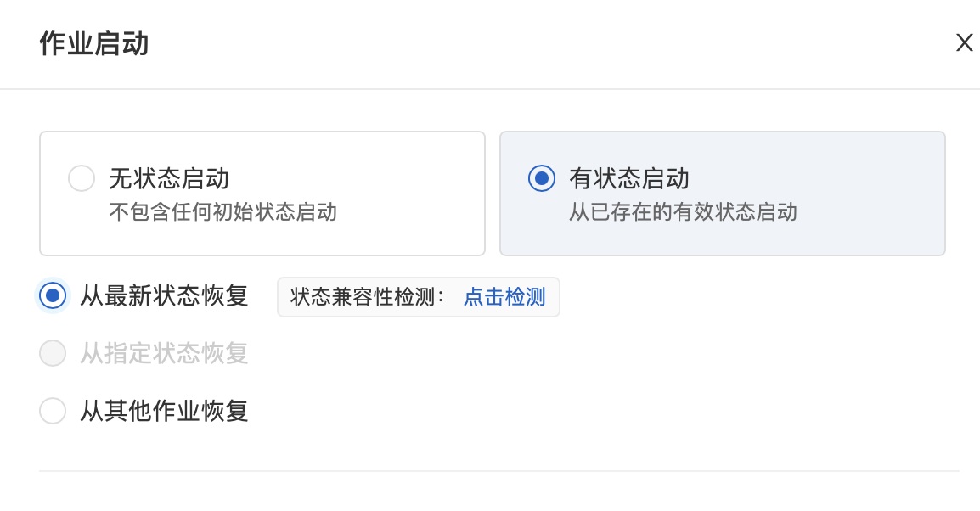The width and height of the screenshot is (980, 511).
Task: Select the 有状态启动 radio button
Action: tap(542, 179)
